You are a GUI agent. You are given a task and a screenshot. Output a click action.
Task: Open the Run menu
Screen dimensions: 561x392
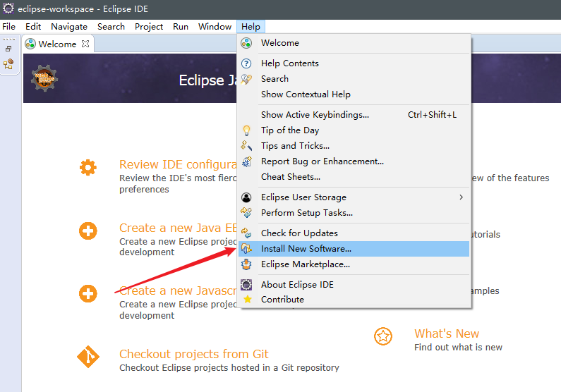pos(181,27)
